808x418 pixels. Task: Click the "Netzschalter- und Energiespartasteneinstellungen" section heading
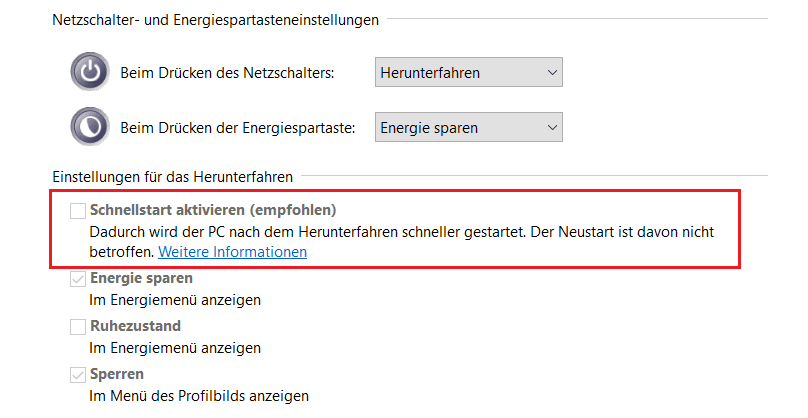215,20
